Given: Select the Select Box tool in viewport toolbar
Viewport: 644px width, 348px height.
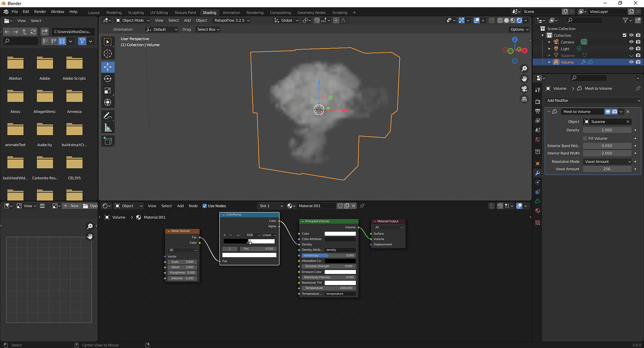Looking at the screenshot, I should 108,42.
